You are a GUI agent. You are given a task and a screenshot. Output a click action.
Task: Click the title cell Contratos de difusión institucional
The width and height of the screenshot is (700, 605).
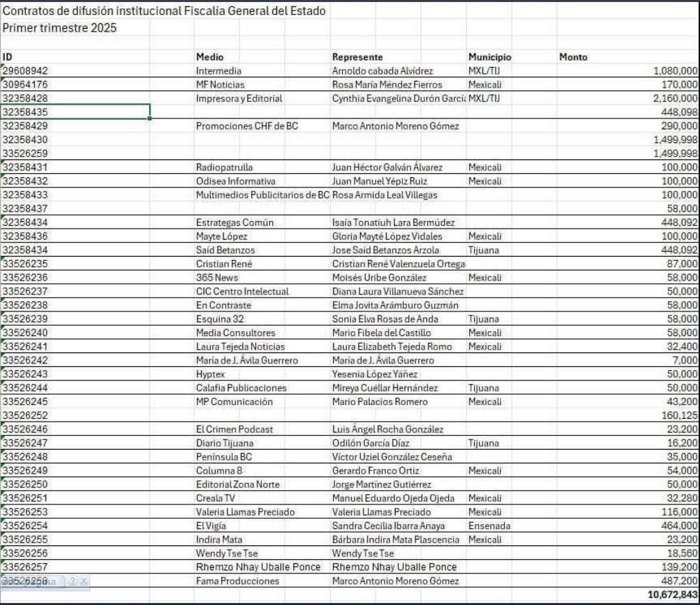164,11
